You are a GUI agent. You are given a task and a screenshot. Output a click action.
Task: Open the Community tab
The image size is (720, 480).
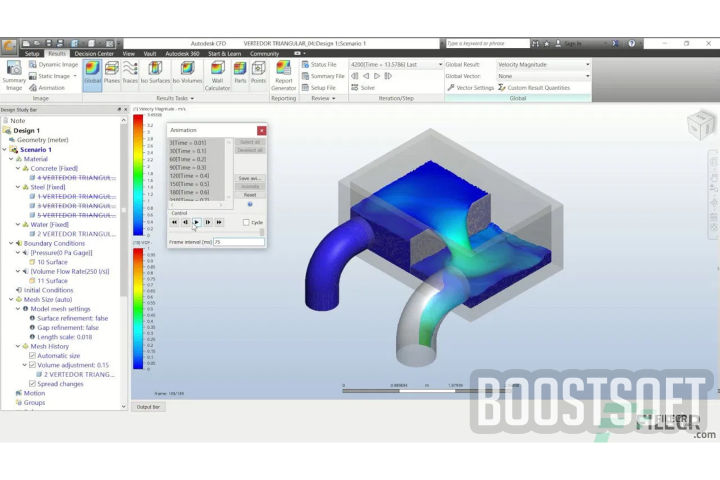pos(264,54)
